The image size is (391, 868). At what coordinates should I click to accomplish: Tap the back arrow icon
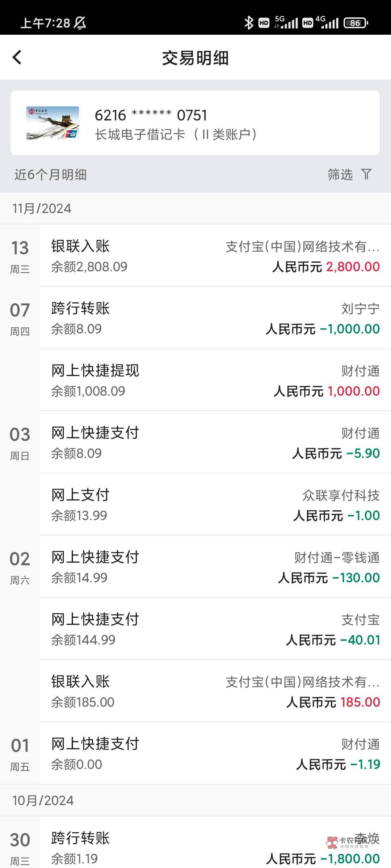pyautogui.click(x=17, y=58)
